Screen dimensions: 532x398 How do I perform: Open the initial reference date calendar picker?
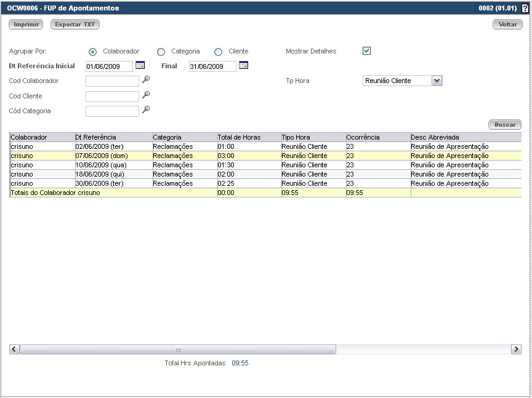[x=140, y=65]
